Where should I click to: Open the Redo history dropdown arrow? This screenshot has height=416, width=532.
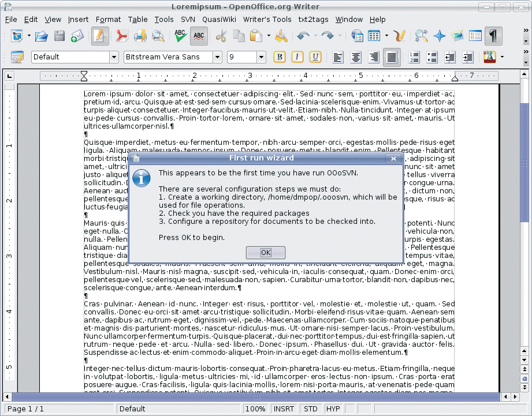[x=340, y=36]
